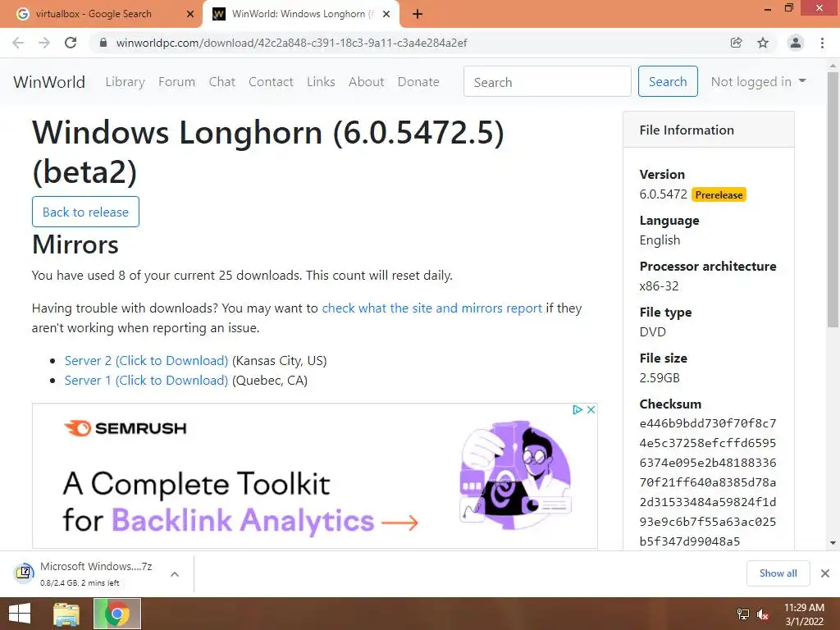
Task: Open Chrome profile avatar
Action: (796, 43)
